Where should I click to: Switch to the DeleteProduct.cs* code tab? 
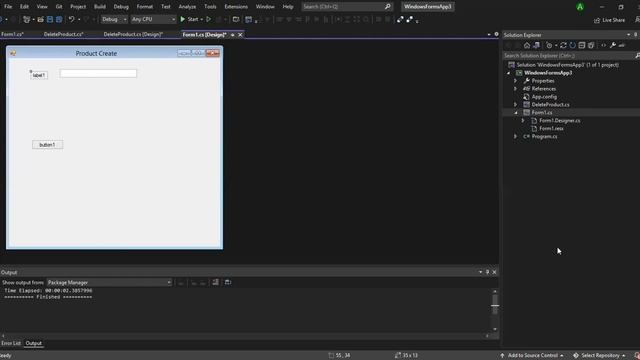coord(64,35)
